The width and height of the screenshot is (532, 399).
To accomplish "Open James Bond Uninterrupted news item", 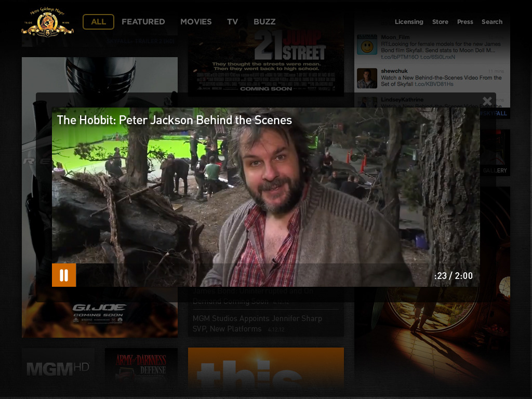I will click(x=253, y=296).
